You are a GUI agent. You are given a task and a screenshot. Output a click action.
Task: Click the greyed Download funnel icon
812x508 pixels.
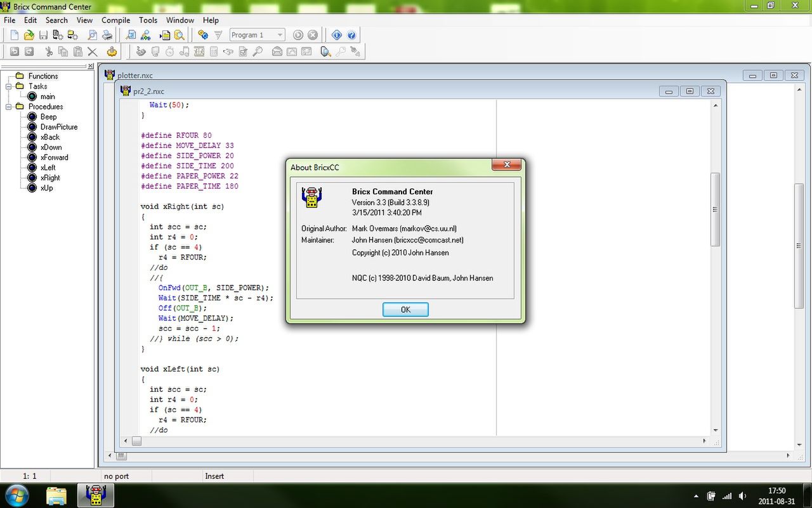tap(218, 35)
